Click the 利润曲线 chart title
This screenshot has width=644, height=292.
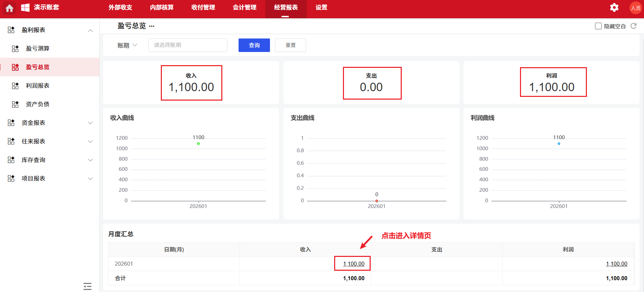[482, 118]
